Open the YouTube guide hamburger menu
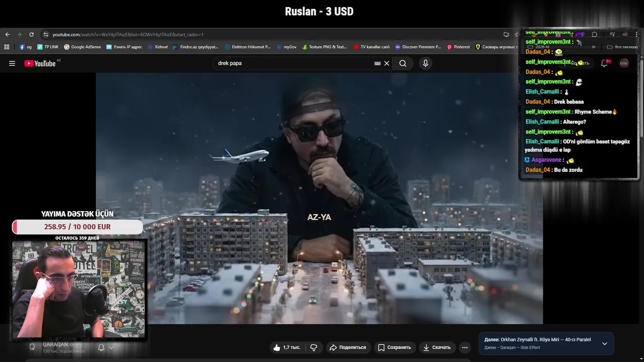Screen dimensions: 644x362 (x=12, y=63)
